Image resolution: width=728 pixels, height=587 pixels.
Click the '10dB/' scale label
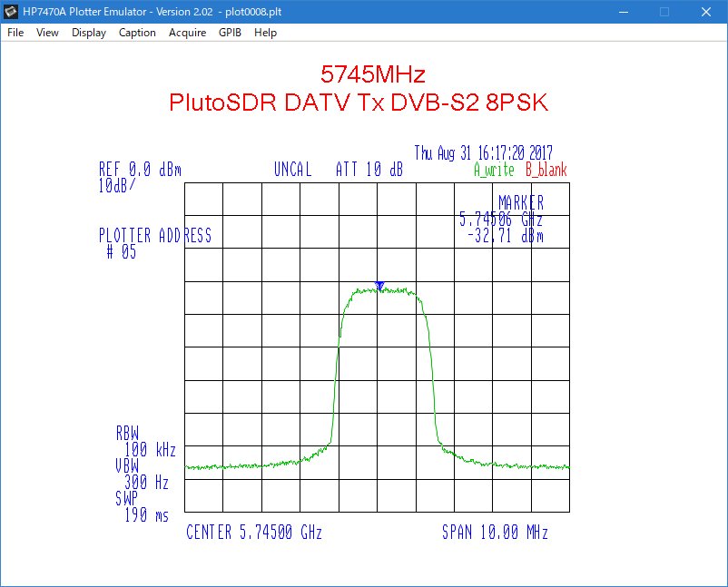[117, 186]
